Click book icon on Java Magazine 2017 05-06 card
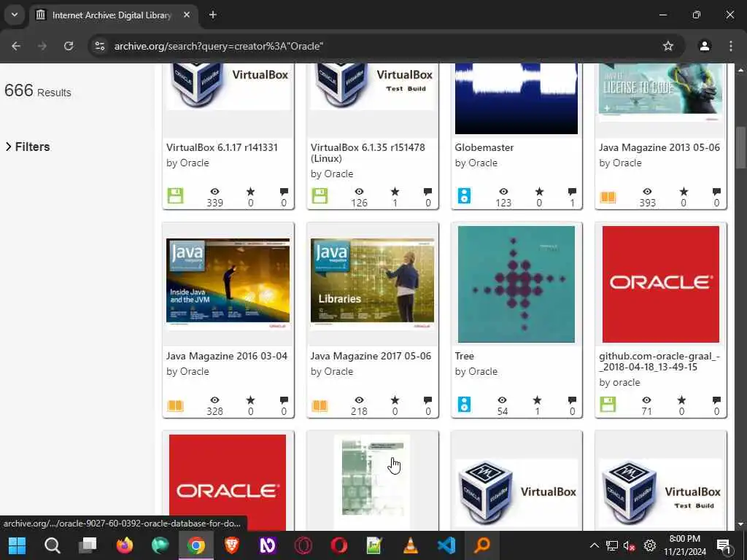Screen dimensions: 747x560 tap(320, 405)
